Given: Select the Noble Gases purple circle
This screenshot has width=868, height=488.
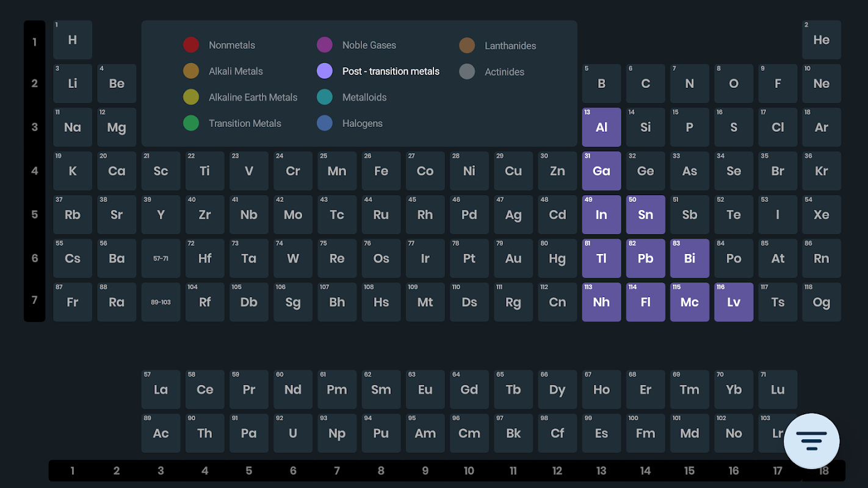Looking at the screenshot, I should pos(325,45).
